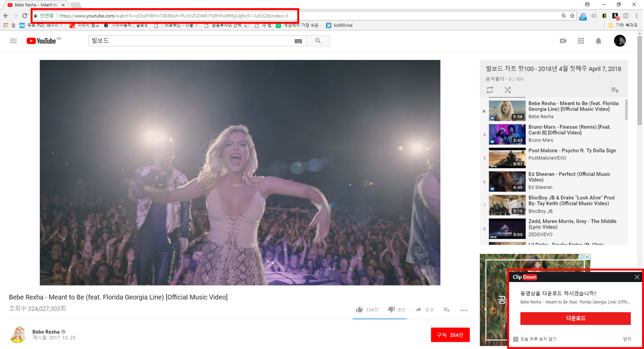Close the ClipDown popup with X

pyautogui.click(x=637, y=277)
